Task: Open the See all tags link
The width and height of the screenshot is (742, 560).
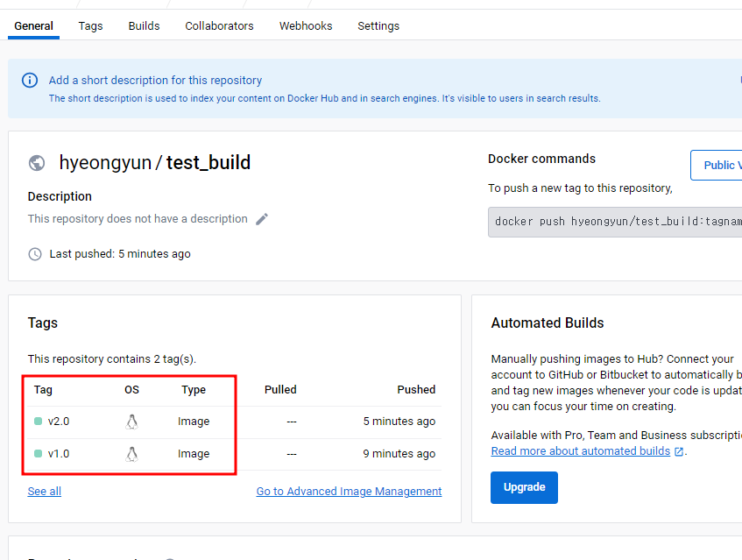Action: pos(45,492)
